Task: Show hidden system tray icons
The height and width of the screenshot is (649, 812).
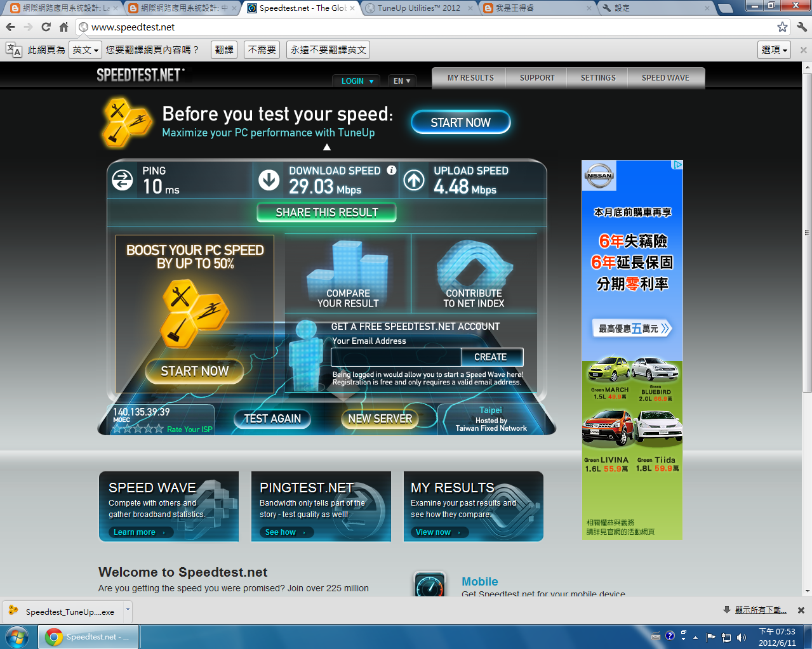Action: pyautogui.click(x=695, y=638)
